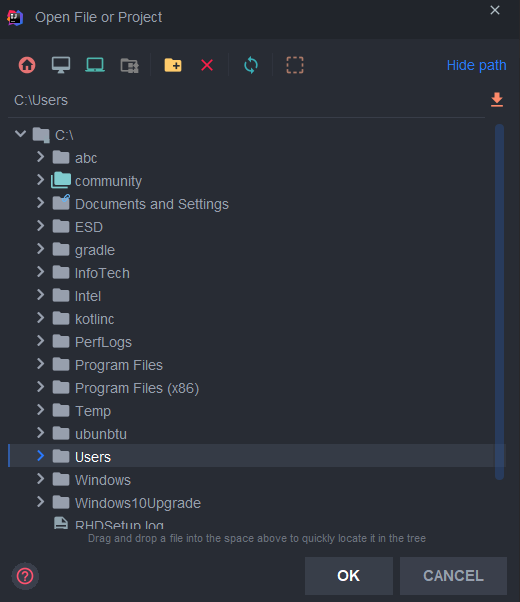Select the ESD folder row

point(257,227)
